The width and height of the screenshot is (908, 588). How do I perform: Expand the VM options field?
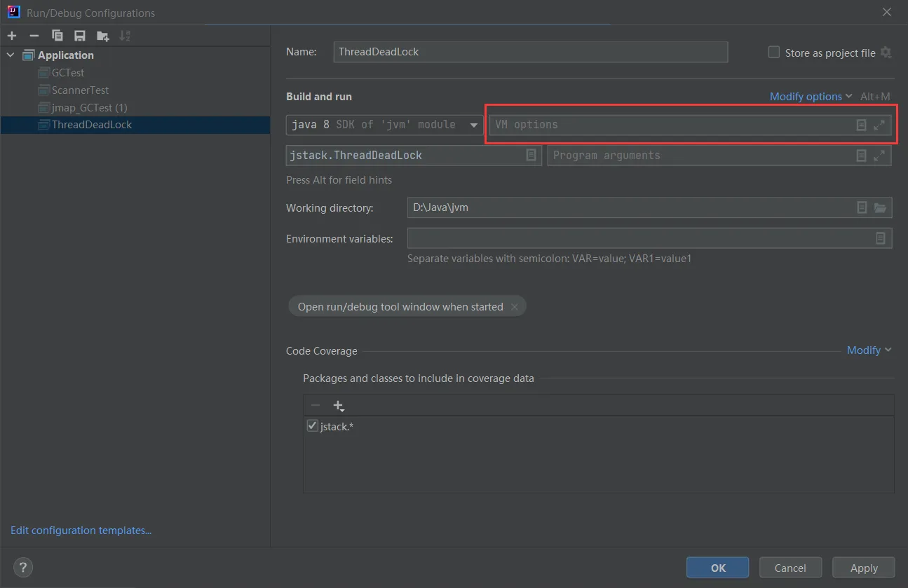(x=879, y=125)
